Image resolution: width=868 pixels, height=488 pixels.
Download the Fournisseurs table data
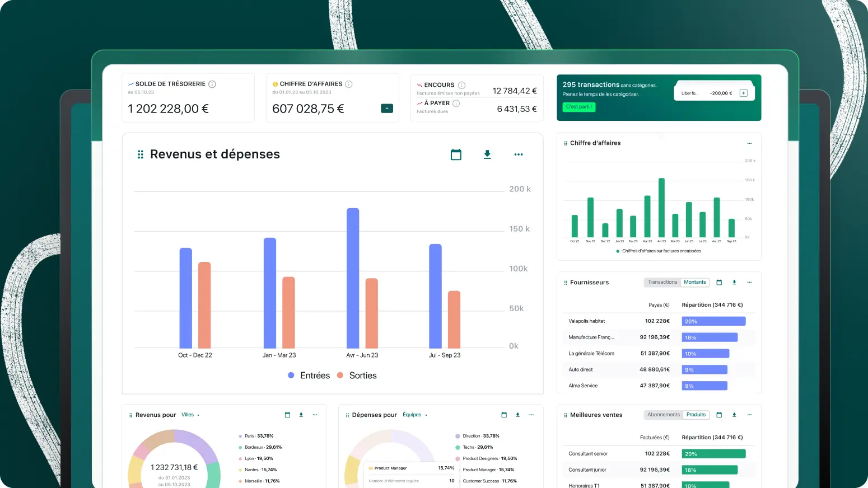click(734, 283)
